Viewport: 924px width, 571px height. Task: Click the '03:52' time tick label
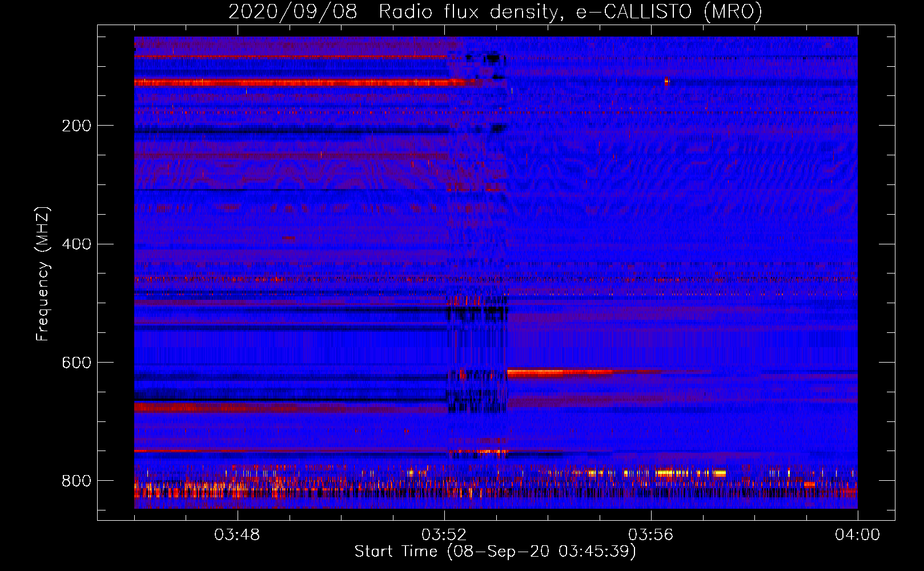(444, 535)
